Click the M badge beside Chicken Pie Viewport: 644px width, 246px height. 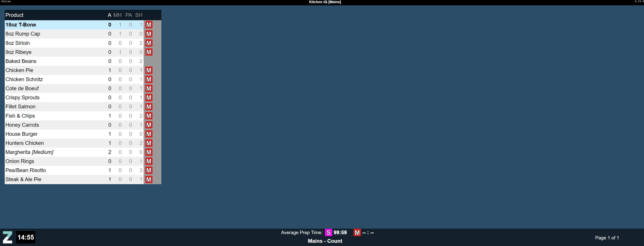pos(149,70)
